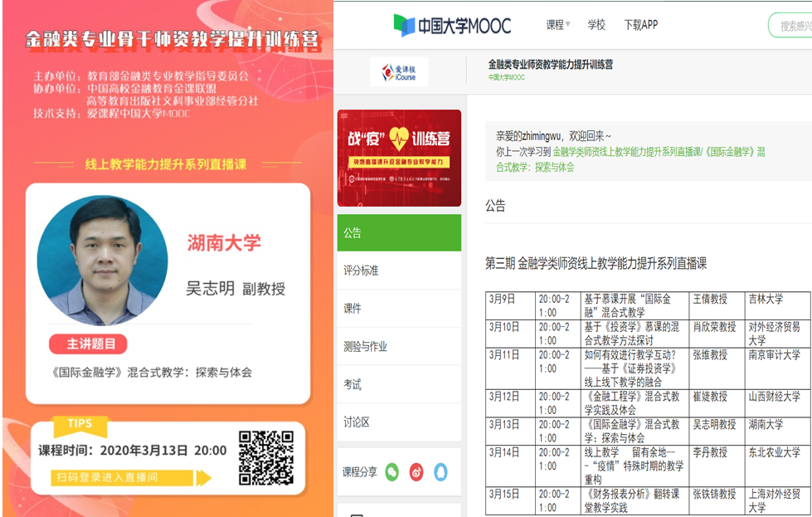Share the course via WeChat icon

point(391,472)
